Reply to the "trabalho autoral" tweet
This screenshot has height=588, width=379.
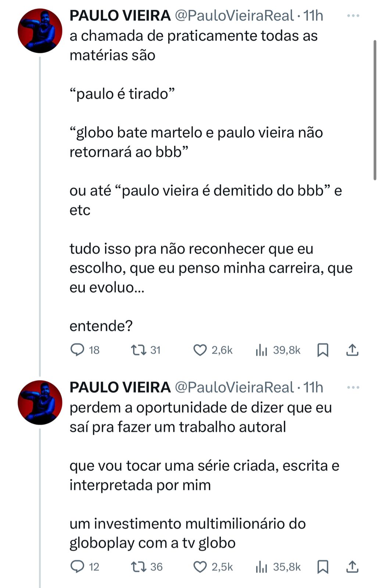point(77,567)
